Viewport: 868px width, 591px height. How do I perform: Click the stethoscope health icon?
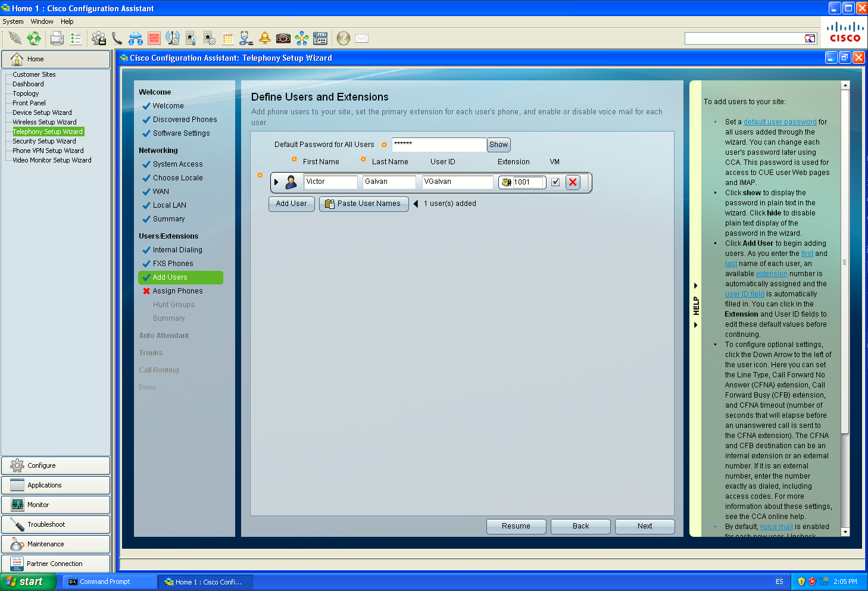246,39
